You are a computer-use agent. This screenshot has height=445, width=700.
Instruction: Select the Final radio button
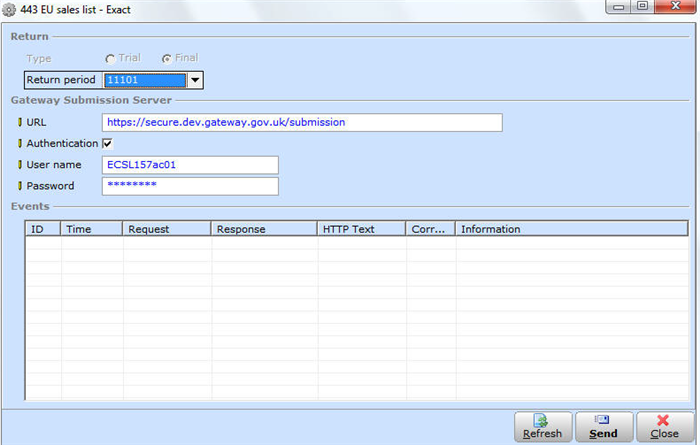coord(167,58)
